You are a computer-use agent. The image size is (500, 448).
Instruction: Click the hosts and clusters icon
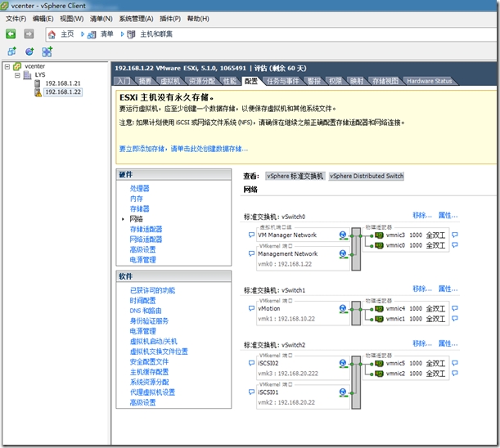click(x=131, y=34)
